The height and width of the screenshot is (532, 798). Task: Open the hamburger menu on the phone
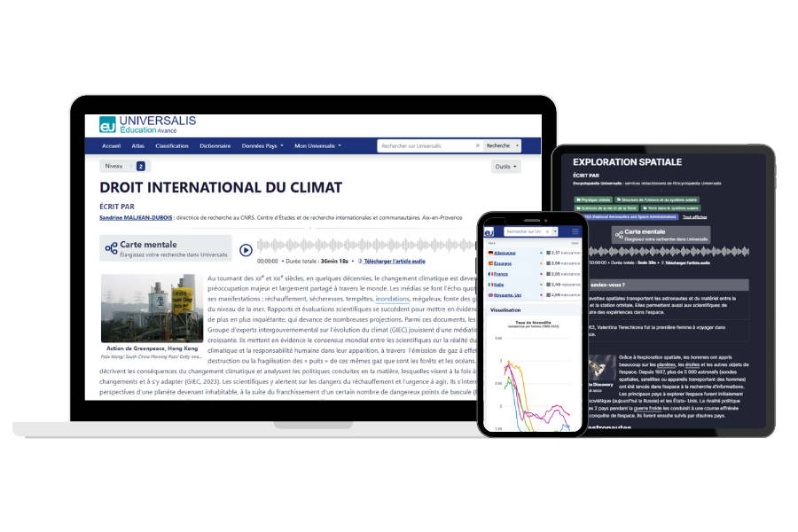tap(575, 231)
